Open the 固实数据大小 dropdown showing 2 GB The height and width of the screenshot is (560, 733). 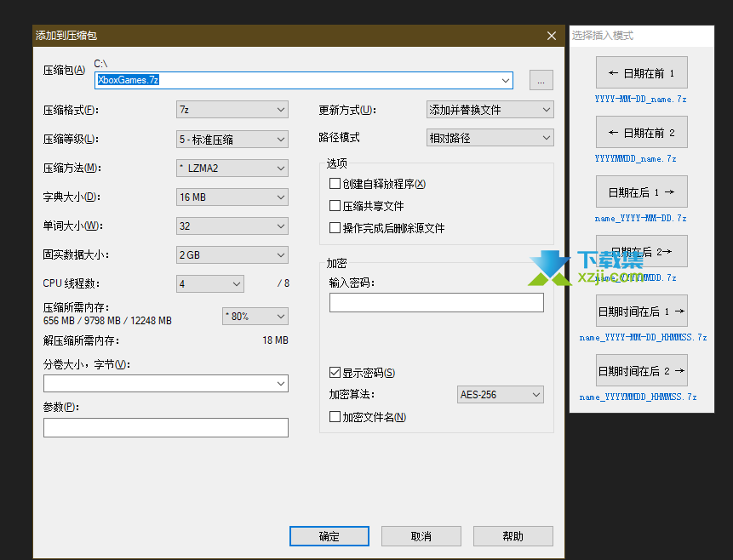(232, 254)
